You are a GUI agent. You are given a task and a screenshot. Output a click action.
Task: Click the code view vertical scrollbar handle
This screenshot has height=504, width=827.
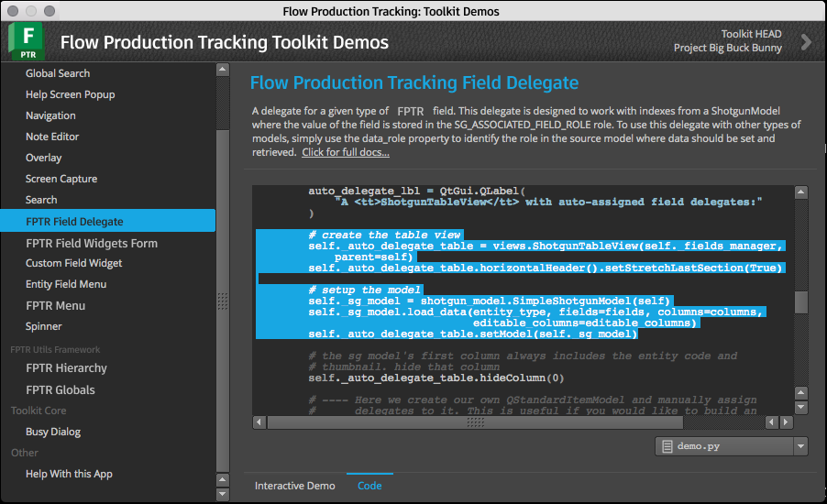[x=800, y=302]
